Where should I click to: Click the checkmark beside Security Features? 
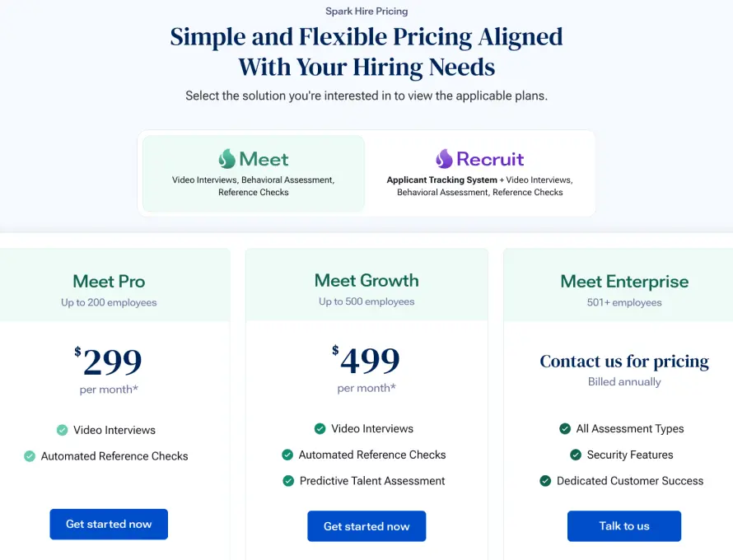pyautogui.click(x=576, y=455)
